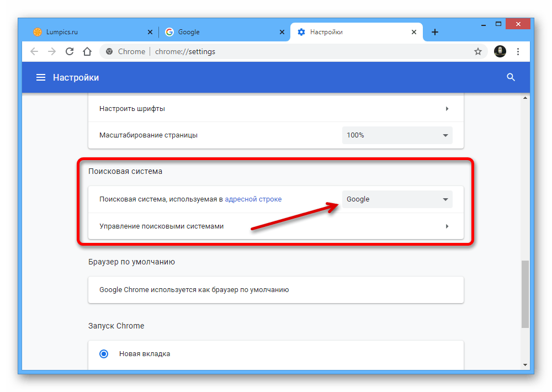Select the Новая вкладка radio button
Screen dimensions: 552x392
(x=104, y=353)
